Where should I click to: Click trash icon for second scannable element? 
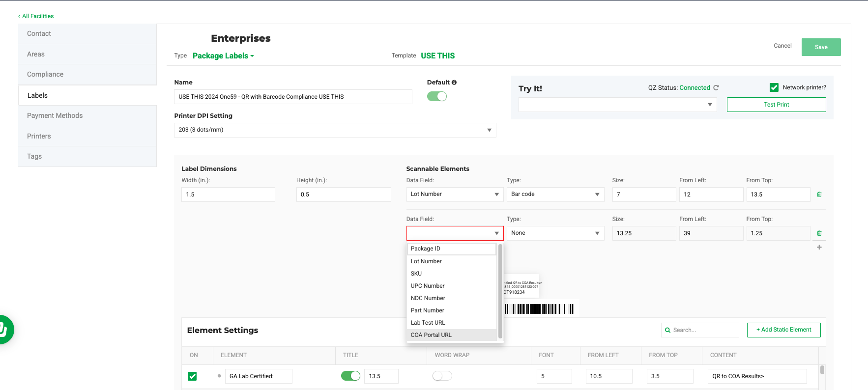point(819,233)
